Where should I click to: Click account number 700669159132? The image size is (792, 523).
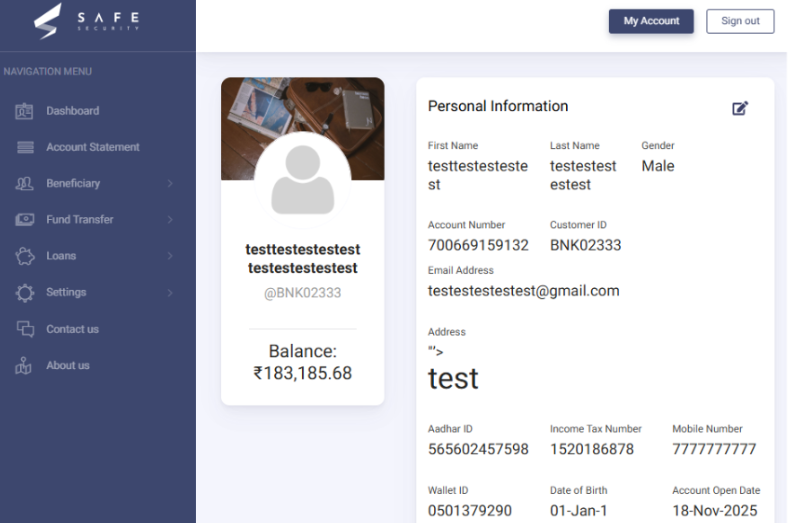478,245
